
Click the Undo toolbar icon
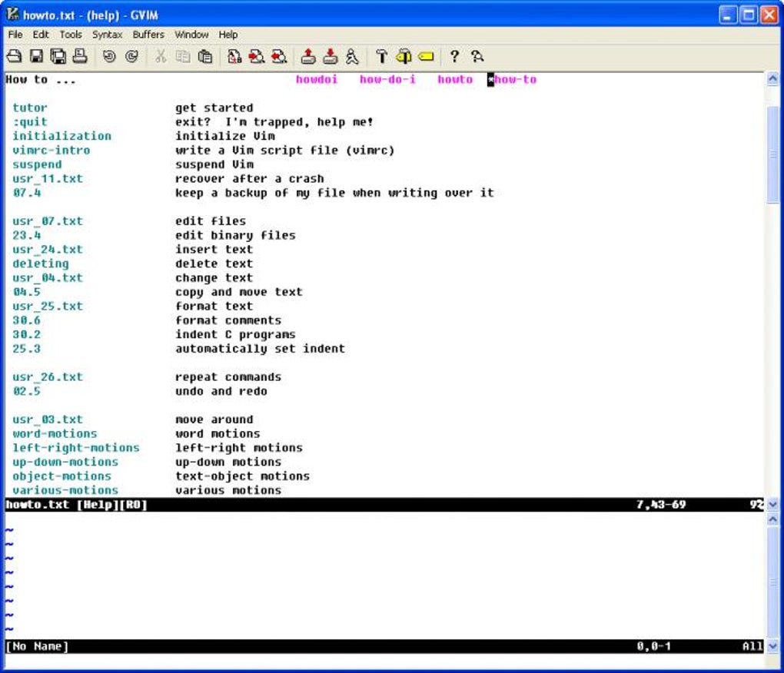point(109,56)
